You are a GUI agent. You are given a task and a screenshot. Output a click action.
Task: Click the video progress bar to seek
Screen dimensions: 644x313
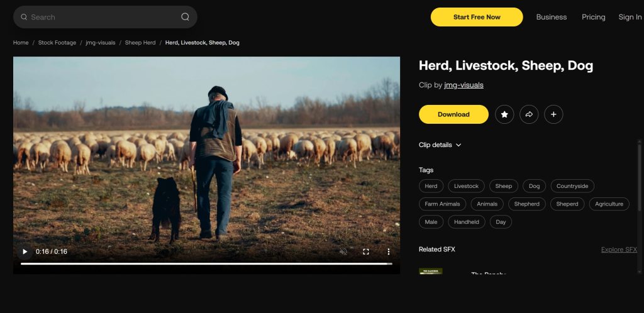click(206, 264)
